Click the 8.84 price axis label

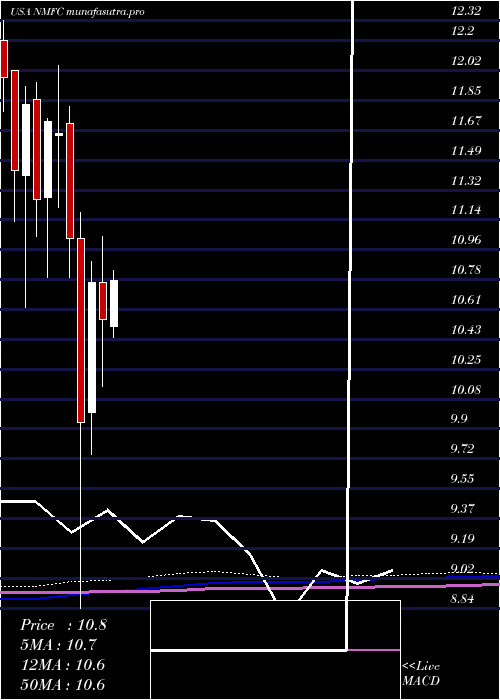[x=462, y=598]
